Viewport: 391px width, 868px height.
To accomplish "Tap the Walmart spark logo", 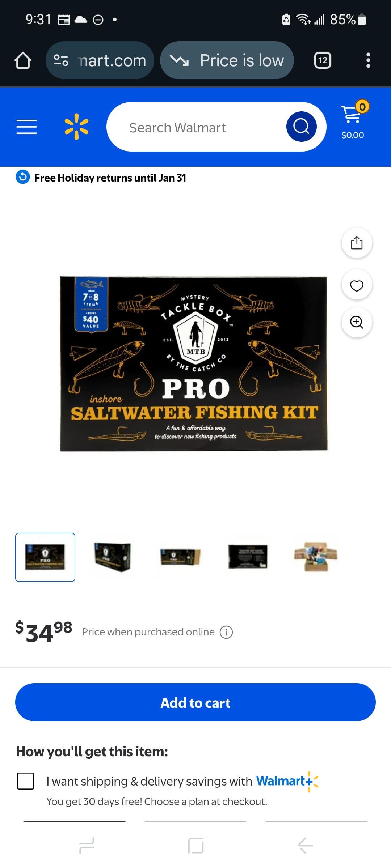I will 76,127.
